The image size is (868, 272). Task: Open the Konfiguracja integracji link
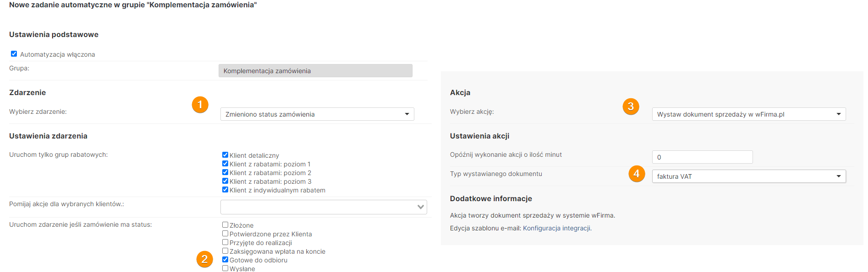(x=557, y=228)
